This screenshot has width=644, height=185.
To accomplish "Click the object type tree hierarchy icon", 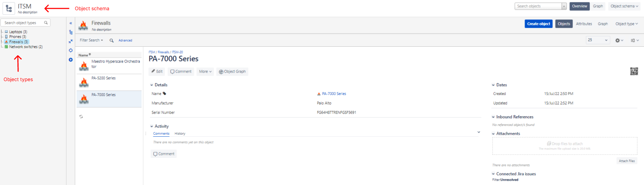I will (x=71, y=32).
